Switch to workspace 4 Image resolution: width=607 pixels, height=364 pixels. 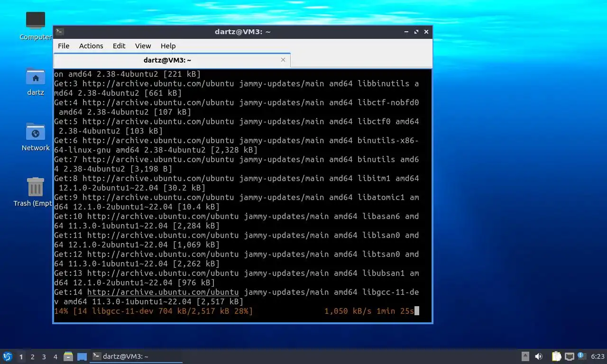(x=55, y=356)
